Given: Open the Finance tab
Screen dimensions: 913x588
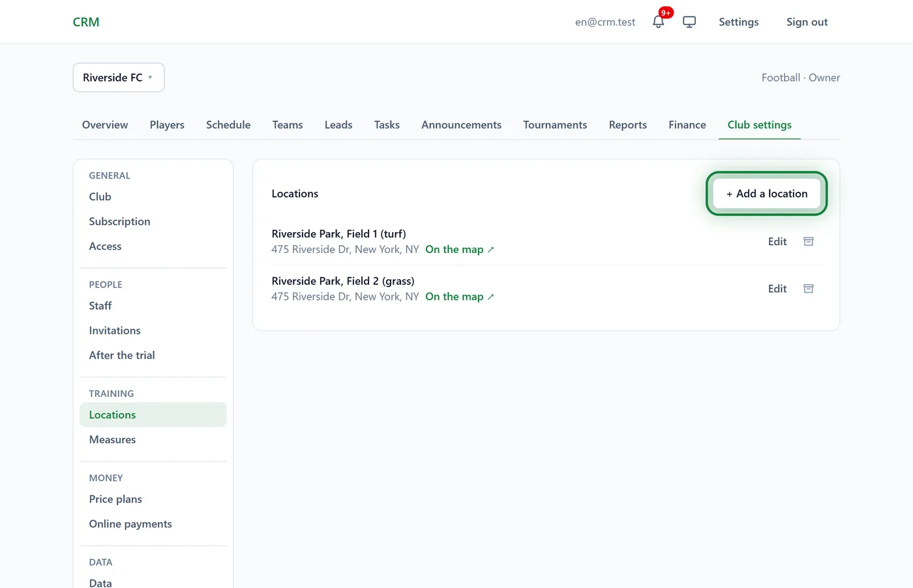Looking at the screenshot, I should click(x=687, y=125).
